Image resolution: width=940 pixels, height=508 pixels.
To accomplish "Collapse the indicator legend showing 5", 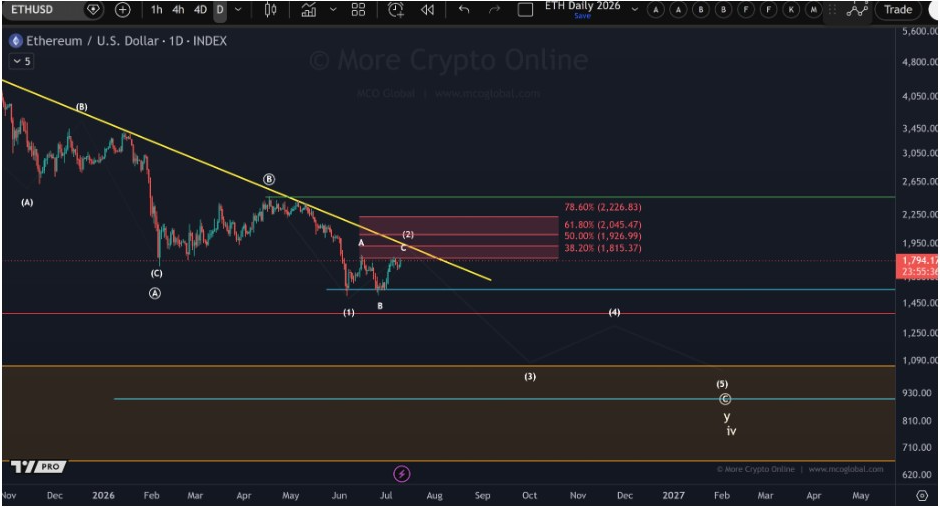I will pos(21,61).
